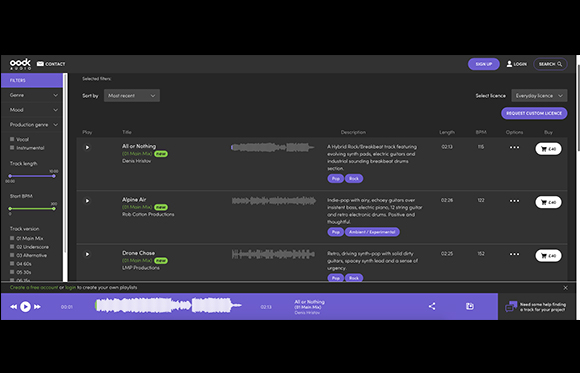The width and height of the screenshot is (580, 373).
Task: Add All or Nothing to cart
Action: pyautogui.click(x=548, y=149)
